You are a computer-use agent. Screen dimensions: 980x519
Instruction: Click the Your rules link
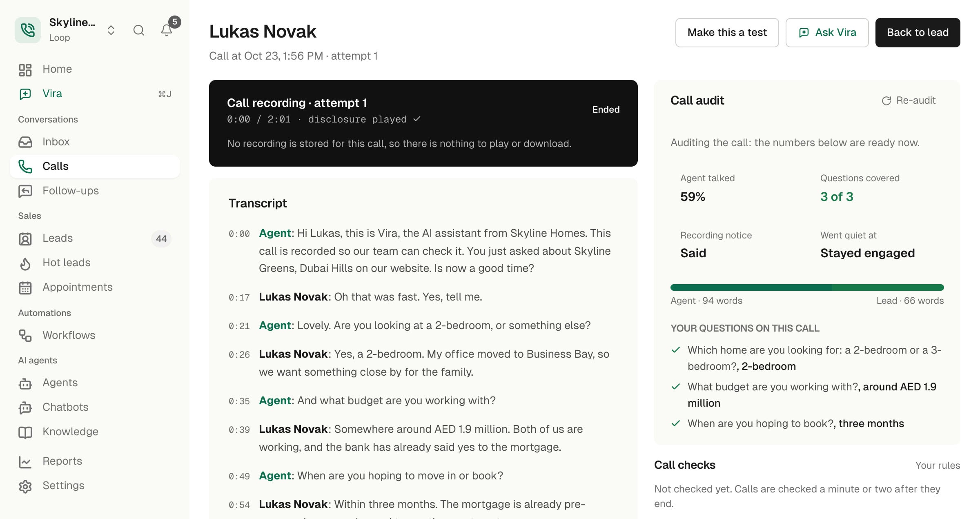click(x=938, y=466)
